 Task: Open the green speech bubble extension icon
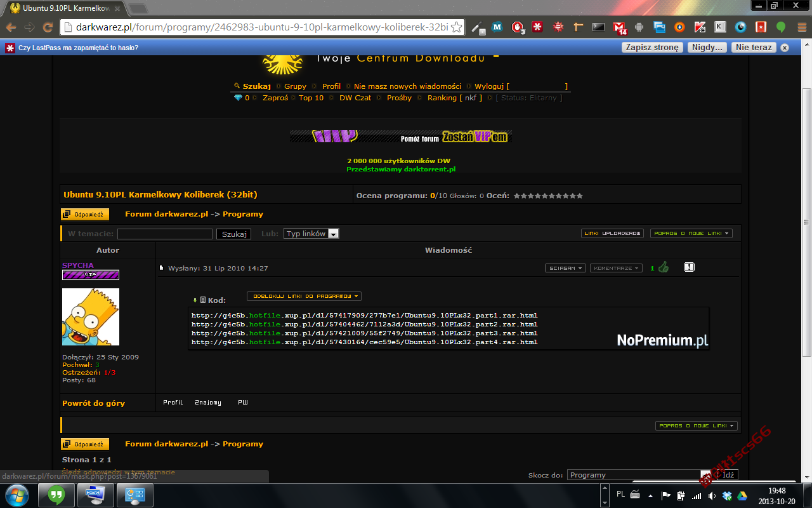(x=781, y=27)
